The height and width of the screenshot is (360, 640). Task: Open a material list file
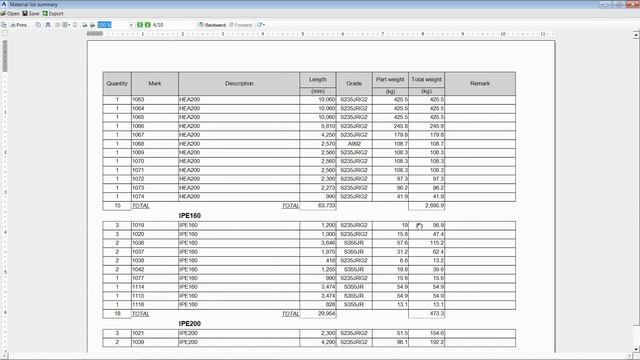click(x=10, y=13)
